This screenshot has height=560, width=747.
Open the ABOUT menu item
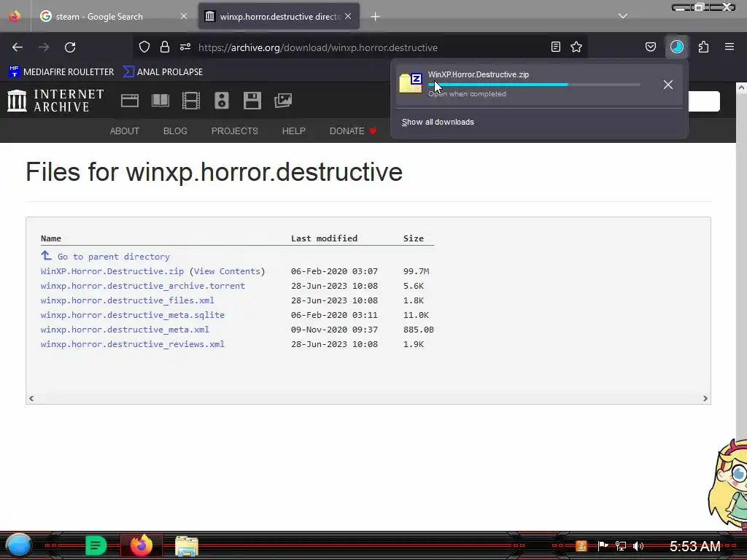tap(124, 131)
